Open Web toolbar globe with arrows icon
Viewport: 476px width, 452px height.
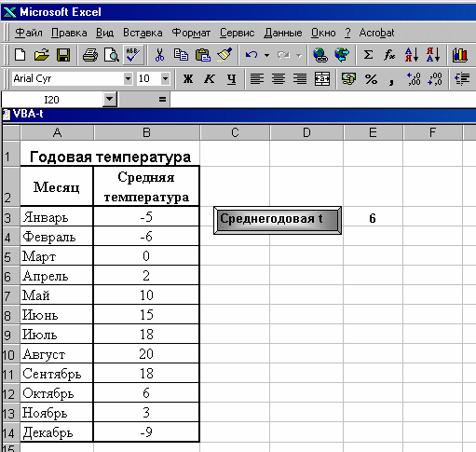click(342, 55)
